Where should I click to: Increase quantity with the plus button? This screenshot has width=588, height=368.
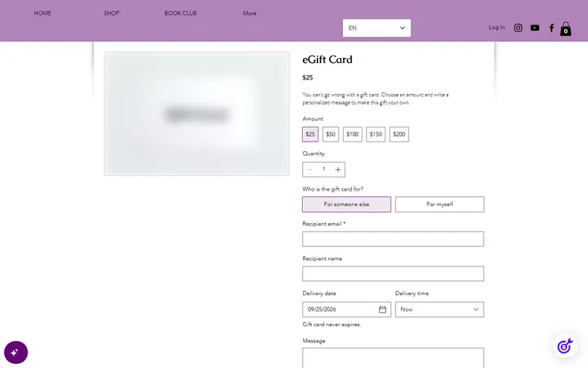(x=338, y=170)
